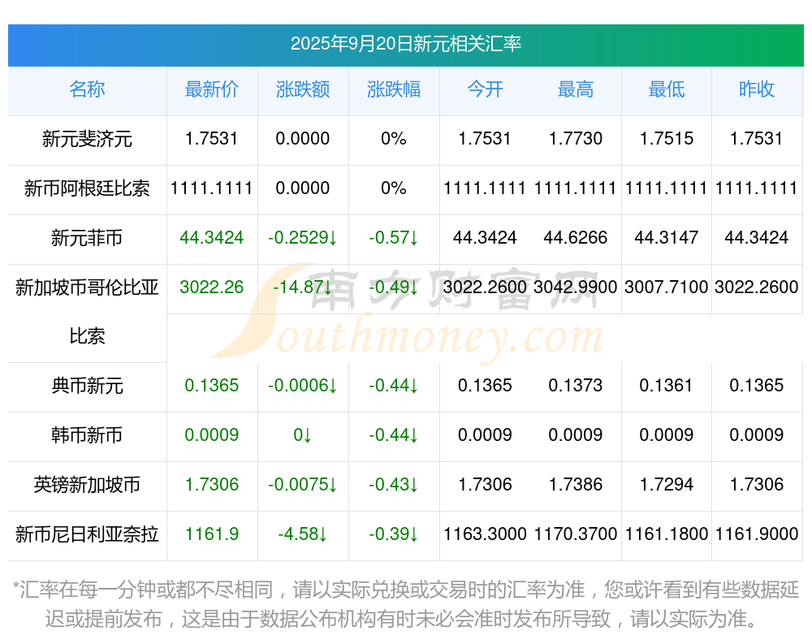Viewport: 812px width, 644px height.
Task: Click the 0% change percent for 新币阿根廷比索
Action: (x=394, y=188)
